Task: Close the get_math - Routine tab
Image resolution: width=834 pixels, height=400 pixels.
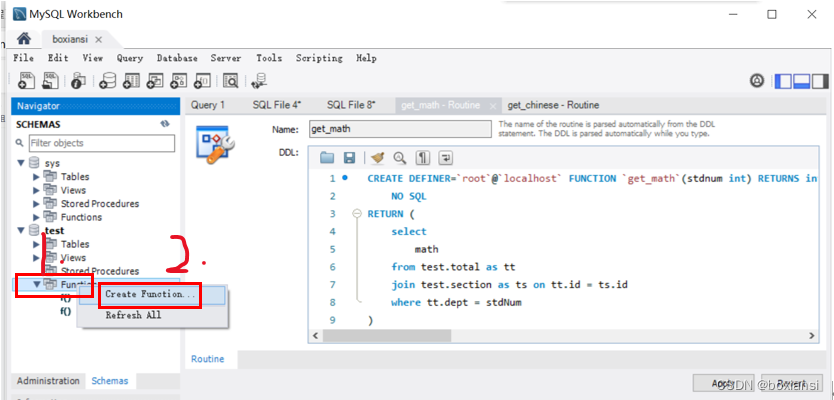Action: coord(493,106)
